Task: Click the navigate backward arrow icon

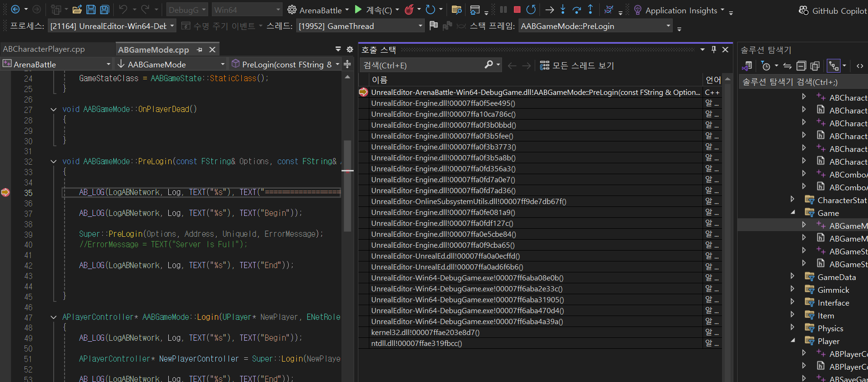Action: (15, 9)
